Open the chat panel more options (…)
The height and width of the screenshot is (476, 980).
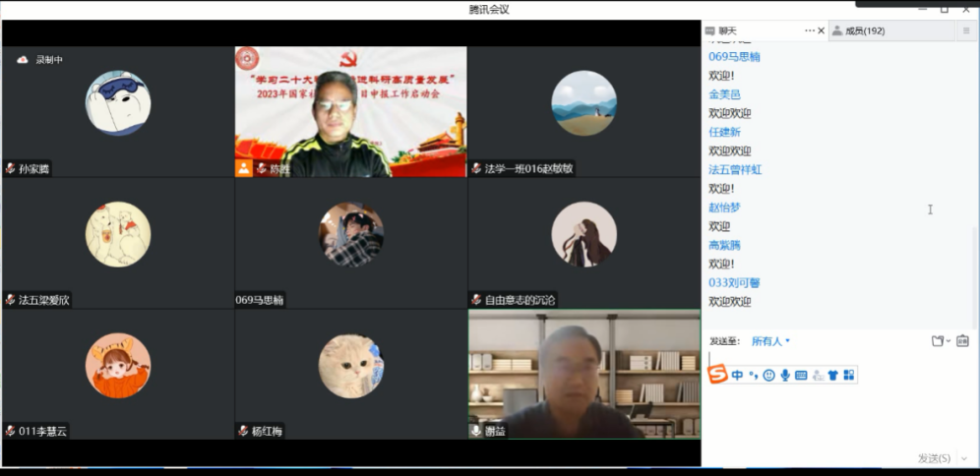pyautogui.click(x=809, y=30)
